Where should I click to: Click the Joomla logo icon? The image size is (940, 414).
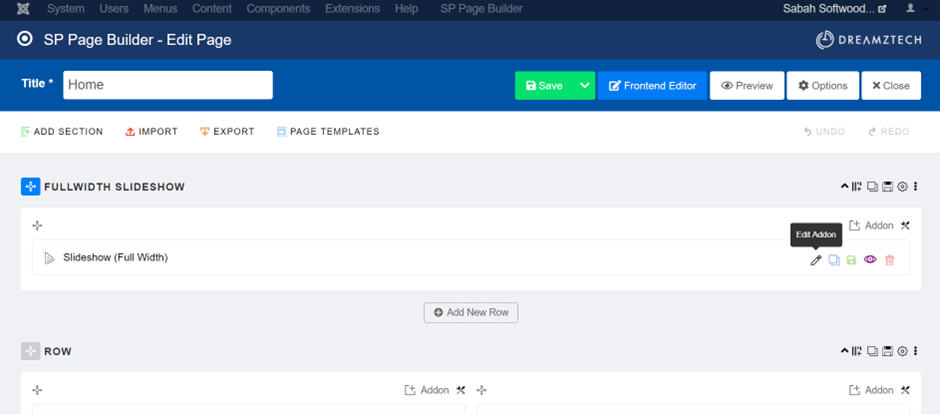tap(24, 9)
